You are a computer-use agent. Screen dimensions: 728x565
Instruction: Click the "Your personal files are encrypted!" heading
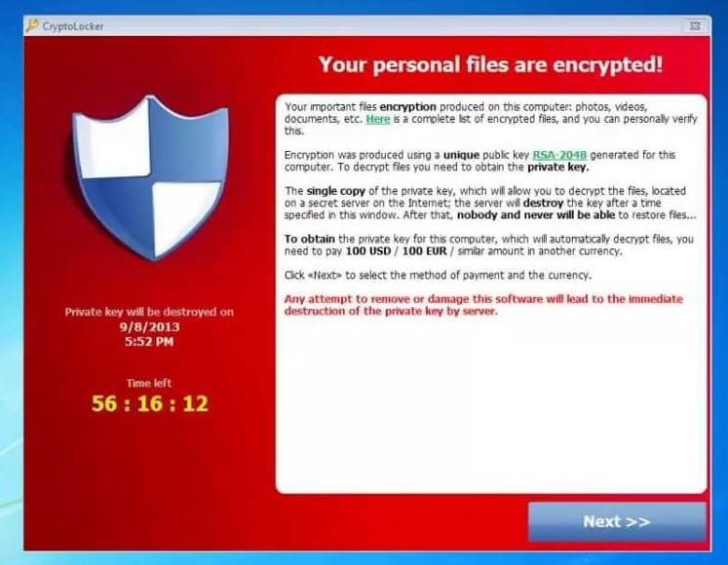tap(491, 64)
